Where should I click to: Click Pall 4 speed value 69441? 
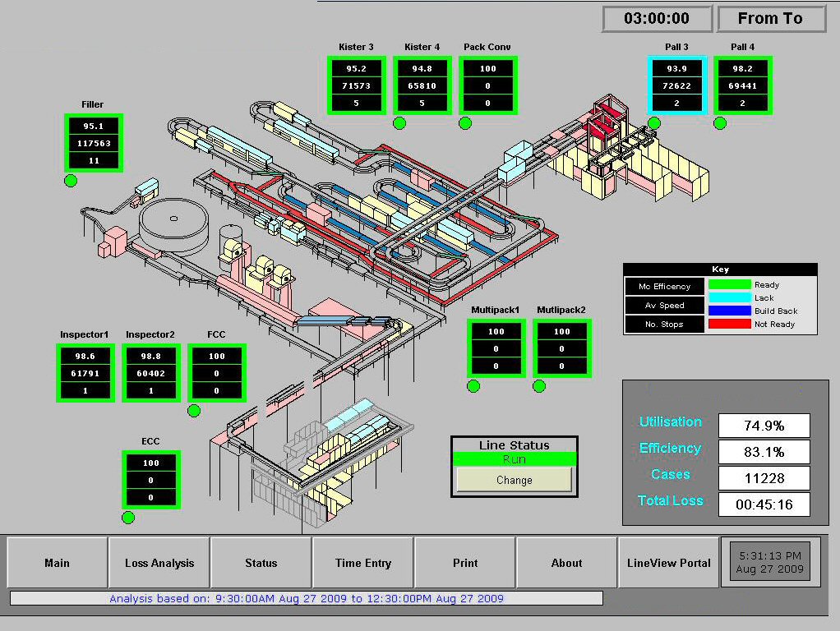pyautogui.click(x=743, y=85)
